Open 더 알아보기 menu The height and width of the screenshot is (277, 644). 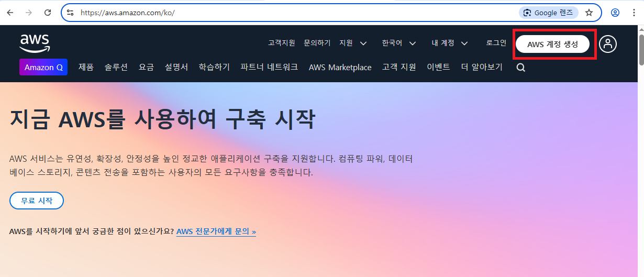coord(482,67)
